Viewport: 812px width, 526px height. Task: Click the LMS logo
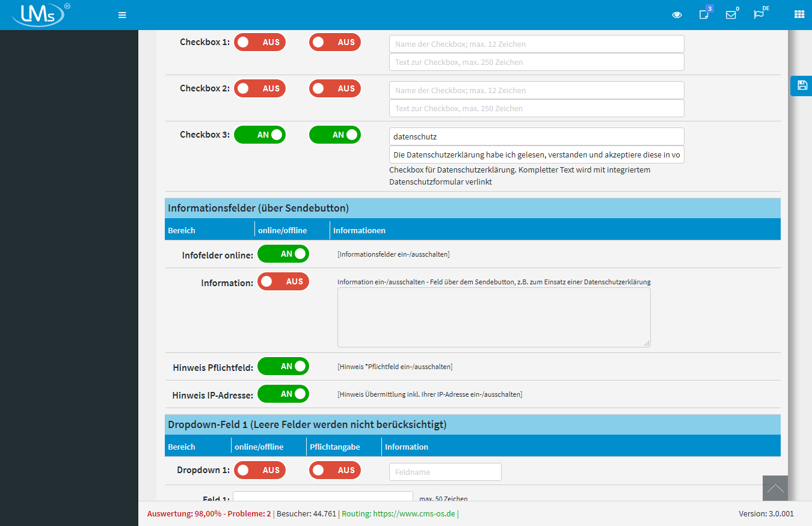41,15
